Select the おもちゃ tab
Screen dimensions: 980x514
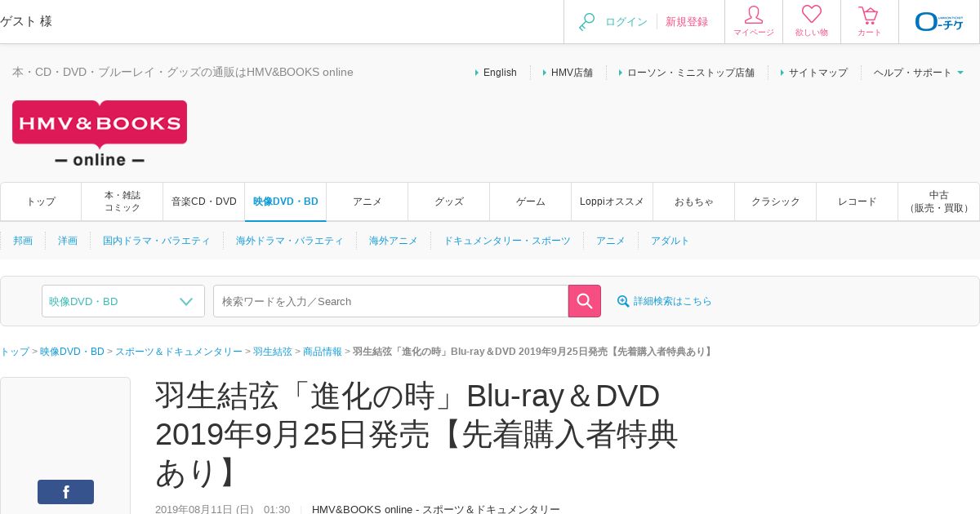[x=694, y=202]
